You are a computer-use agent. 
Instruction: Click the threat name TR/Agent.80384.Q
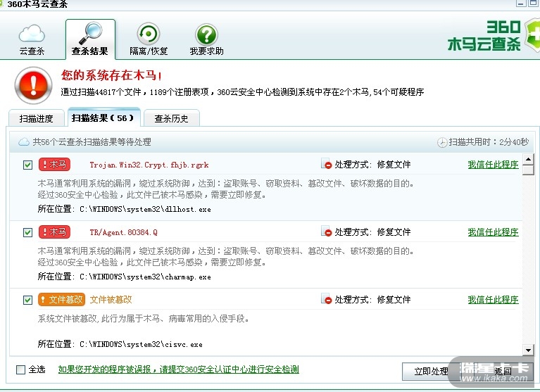coord(124,232)
